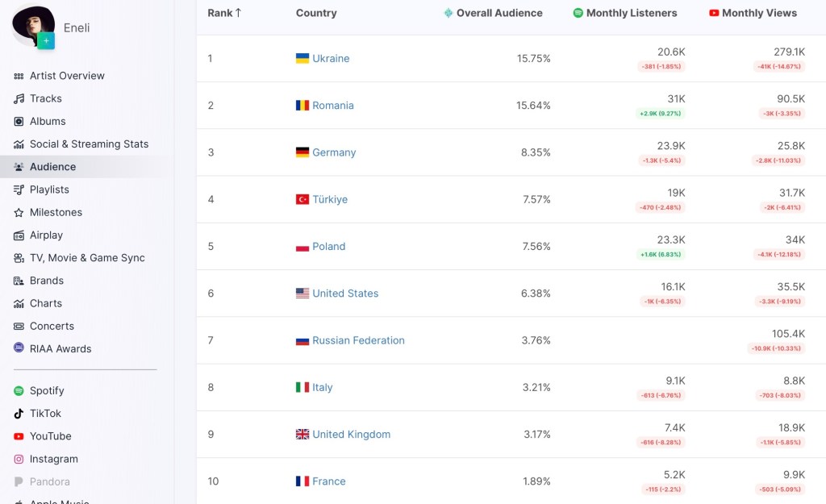Click the green plus badge on artist avatar
Screen dimensions: 826x504
(46, 41)
